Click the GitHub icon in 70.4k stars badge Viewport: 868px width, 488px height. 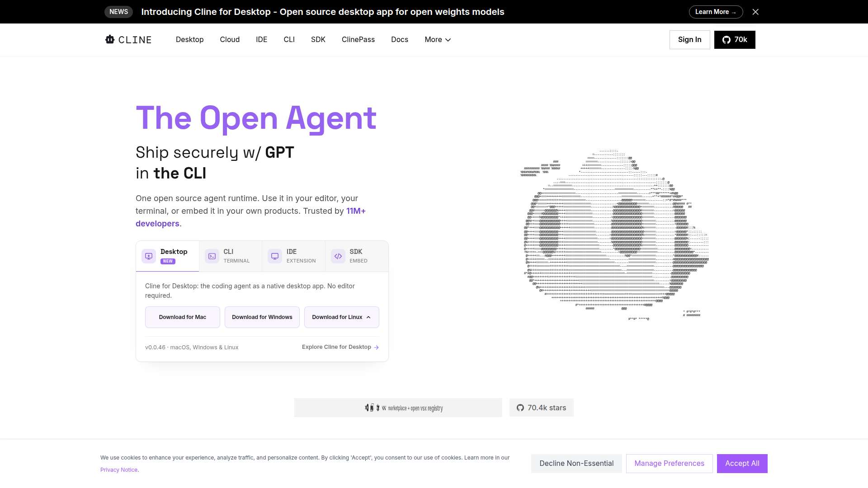click(x=520, y=408)
